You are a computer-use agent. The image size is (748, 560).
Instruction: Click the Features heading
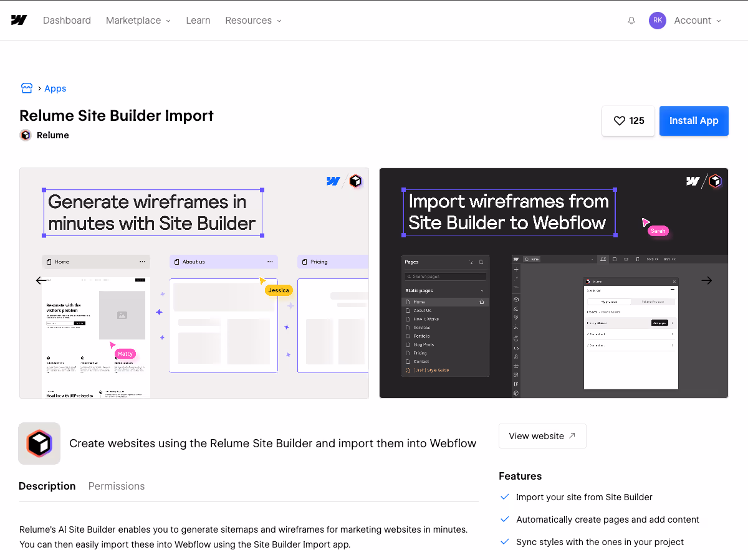click(520, 476)
